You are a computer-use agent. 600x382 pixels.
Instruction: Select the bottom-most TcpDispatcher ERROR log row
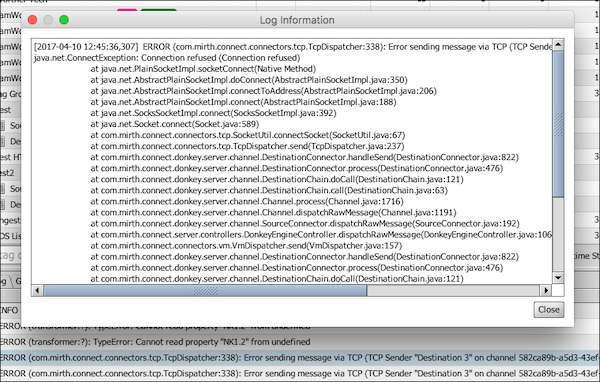[300, 374]
